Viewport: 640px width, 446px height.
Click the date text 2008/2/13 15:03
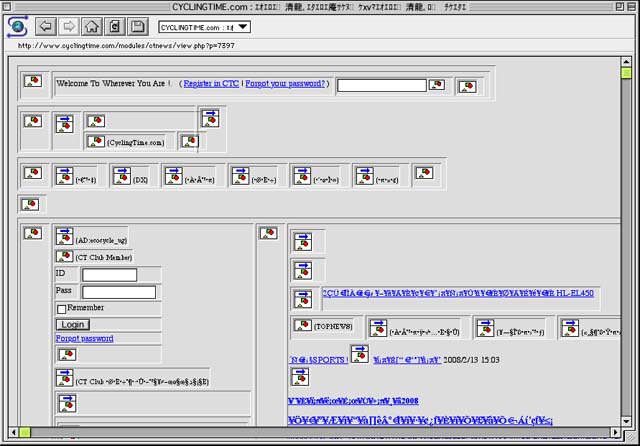point(471,360)
